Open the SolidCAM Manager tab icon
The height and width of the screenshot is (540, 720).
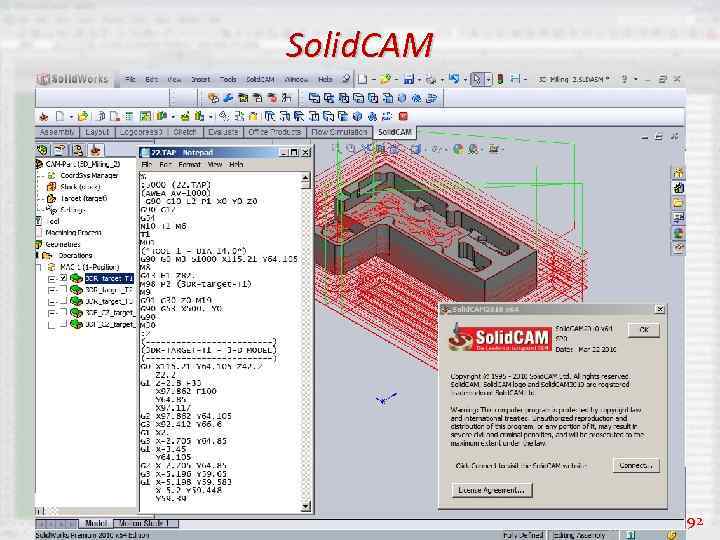pos(96,150)
